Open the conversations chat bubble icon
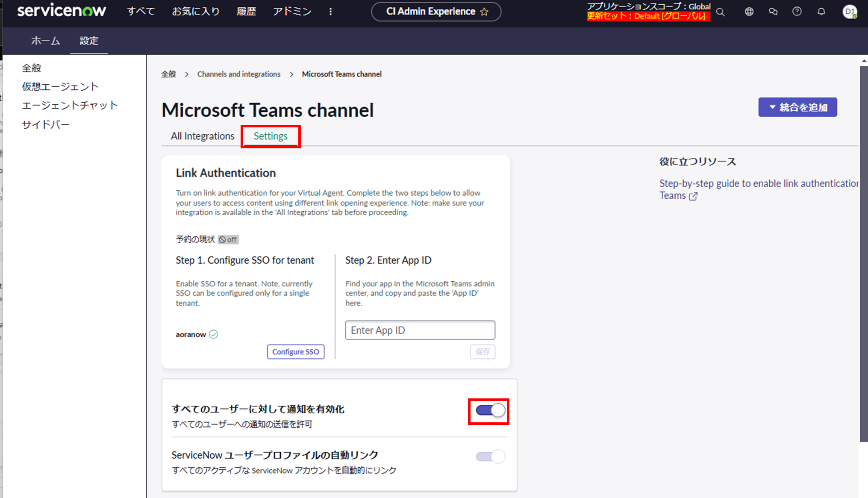This screenshot has height=498, width=868. [x=773, y=12]
